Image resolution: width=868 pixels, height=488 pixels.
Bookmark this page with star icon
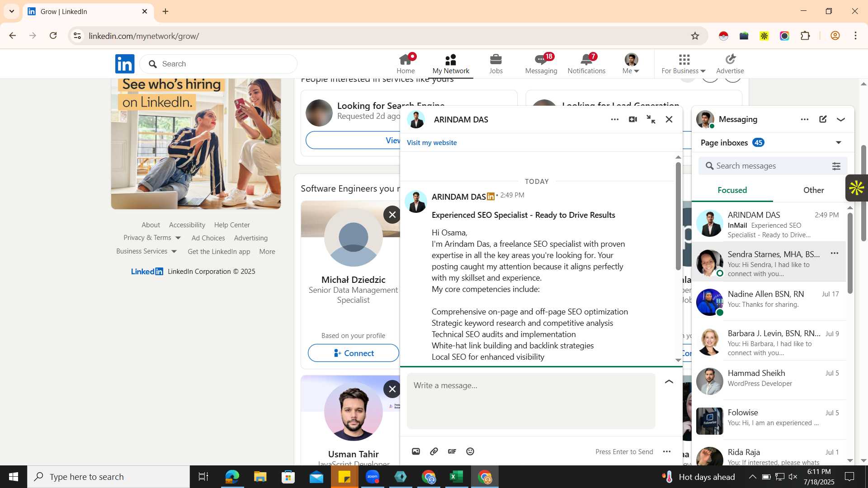pyautogui.click(x=695, y=36)
